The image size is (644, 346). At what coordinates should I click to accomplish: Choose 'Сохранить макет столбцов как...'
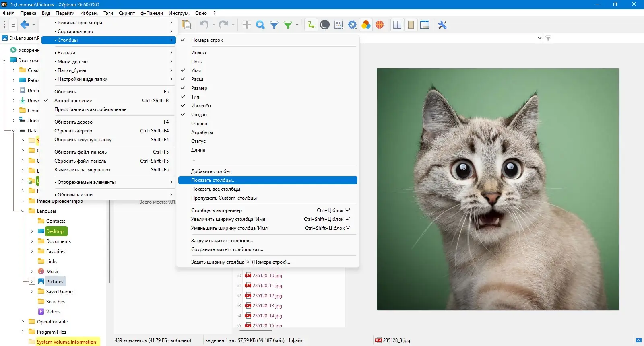(268, 249)
